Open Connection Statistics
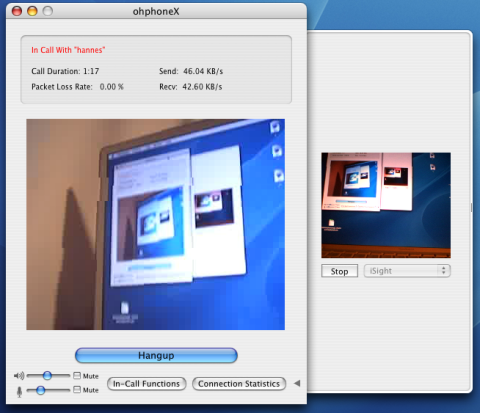This screenshot has height=413, width=480. (239, 384)
